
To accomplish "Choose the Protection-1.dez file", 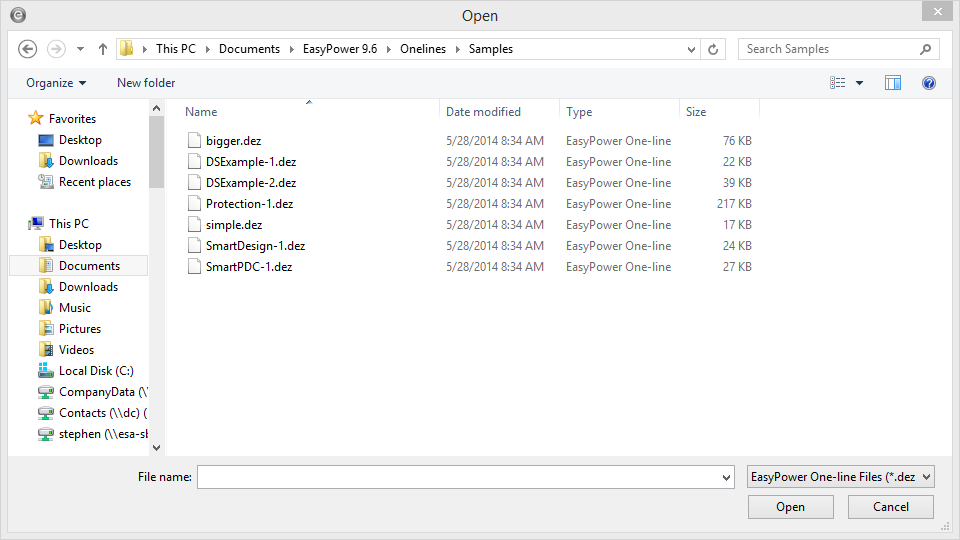I will click(249, 204).
